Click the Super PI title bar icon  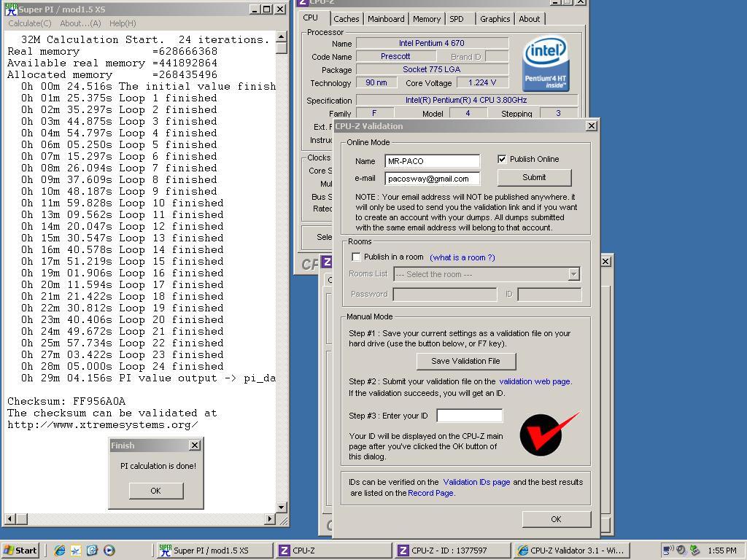10,9
